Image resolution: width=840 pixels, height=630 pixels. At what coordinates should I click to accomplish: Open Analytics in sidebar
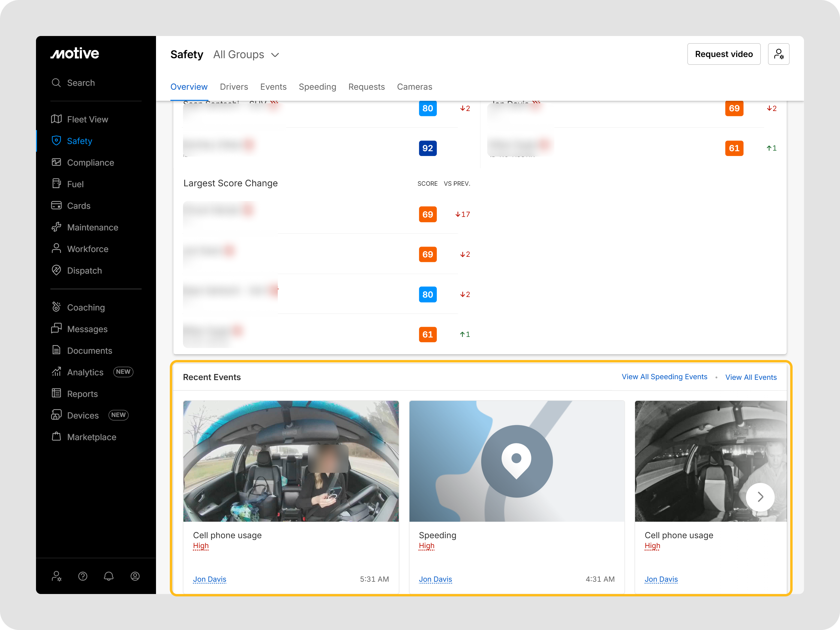85,372
